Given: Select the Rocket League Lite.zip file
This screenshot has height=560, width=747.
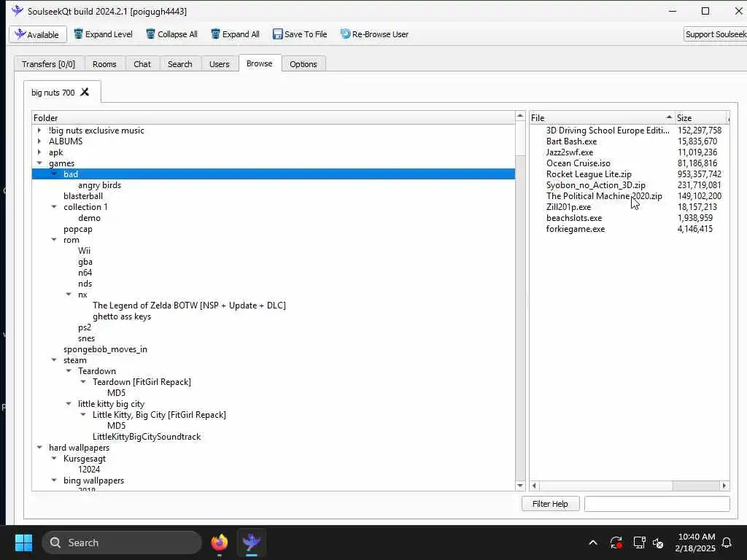Looking at the screenshot, I should [589, 174].
